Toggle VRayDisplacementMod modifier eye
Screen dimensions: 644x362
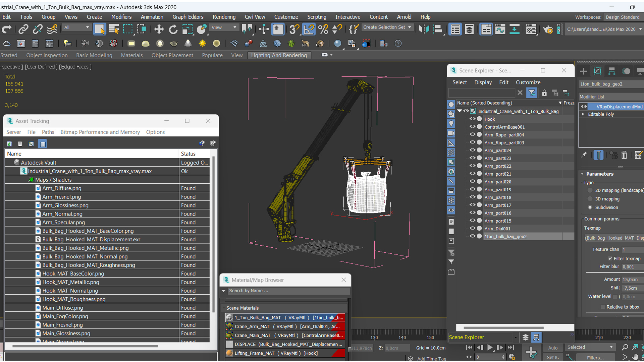[x=584, y=107]
